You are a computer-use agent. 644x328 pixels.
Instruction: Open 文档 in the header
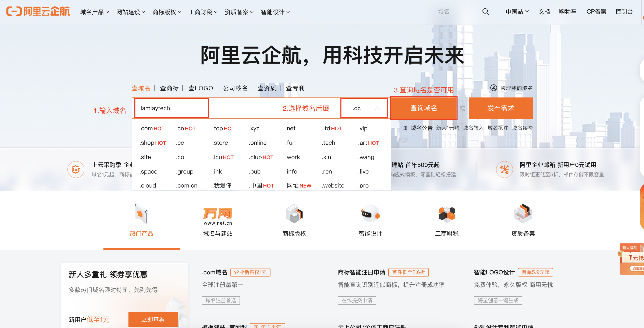[544, 11]
